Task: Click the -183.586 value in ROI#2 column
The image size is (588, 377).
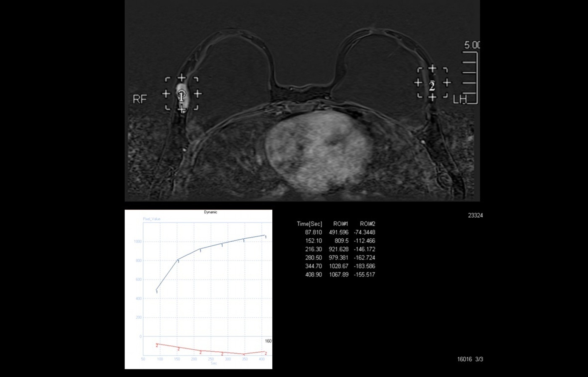Action: (364, 266)
